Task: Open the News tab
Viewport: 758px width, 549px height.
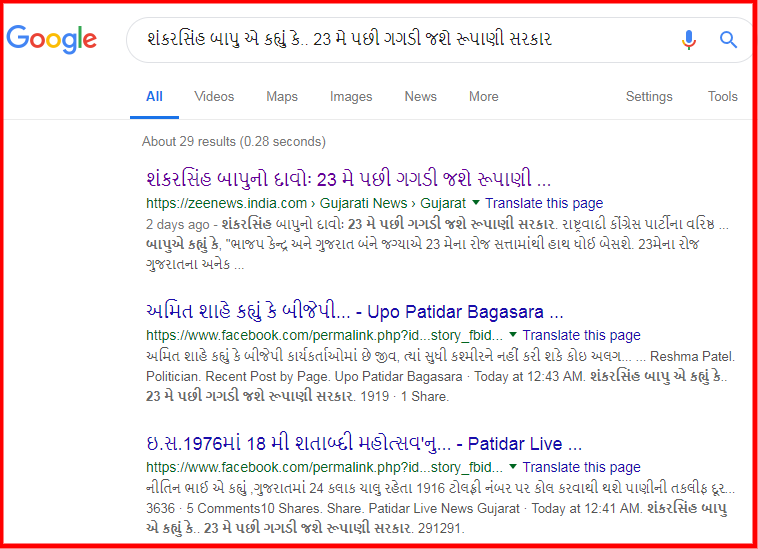Action: click(421, 97)
